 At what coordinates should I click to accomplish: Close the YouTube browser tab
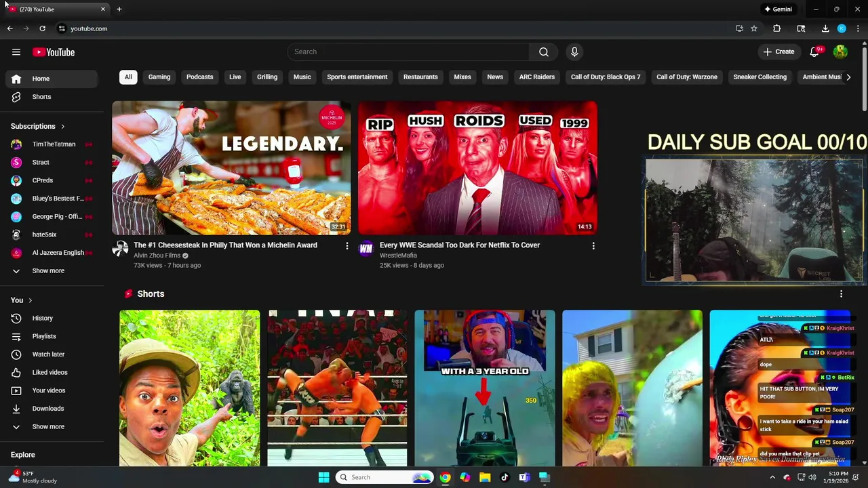[x=103, y=9]
